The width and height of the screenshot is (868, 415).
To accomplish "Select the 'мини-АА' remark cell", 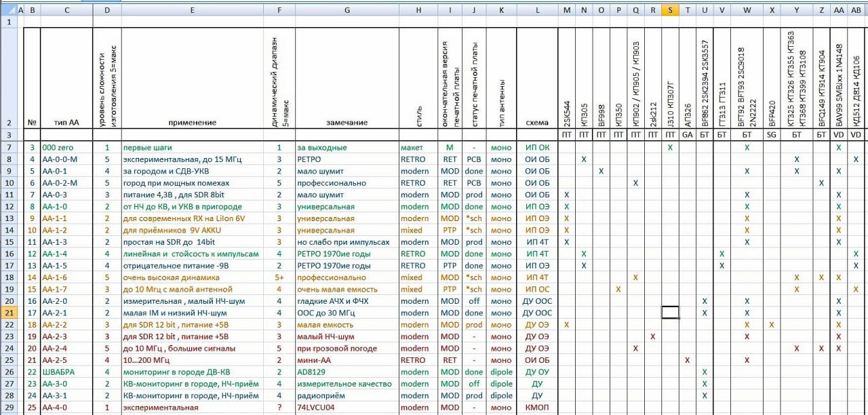I will coord(346,360).
